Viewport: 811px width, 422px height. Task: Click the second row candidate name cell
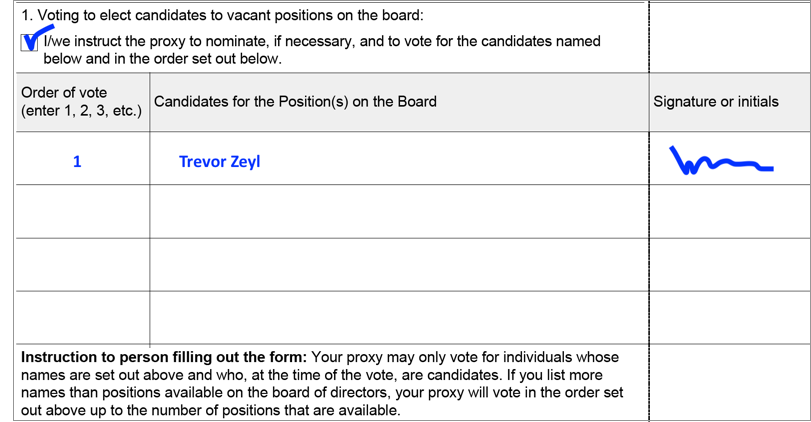point(399,212)
